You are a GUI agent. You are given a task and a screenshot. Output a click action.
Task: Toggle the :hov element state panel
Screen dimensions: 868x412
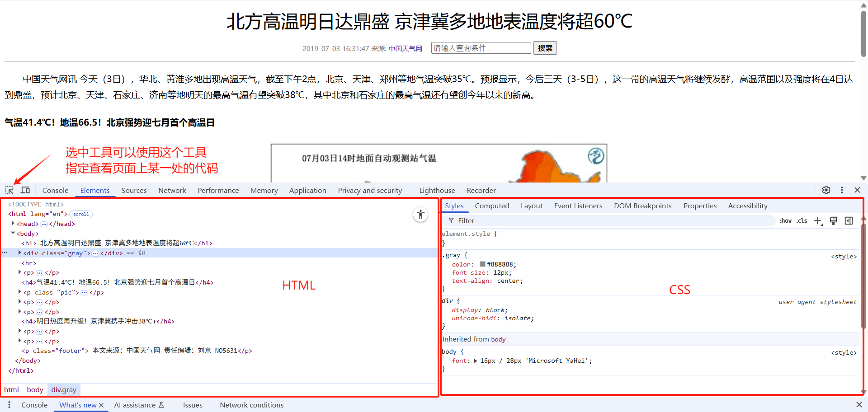[785, 221]
